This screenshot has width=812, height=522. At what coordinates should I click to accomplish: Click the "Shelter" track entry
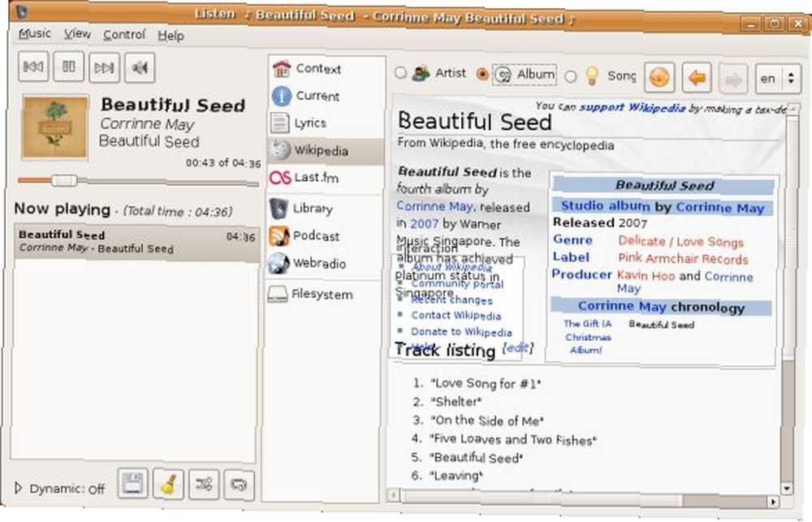(x=456, y=402)
